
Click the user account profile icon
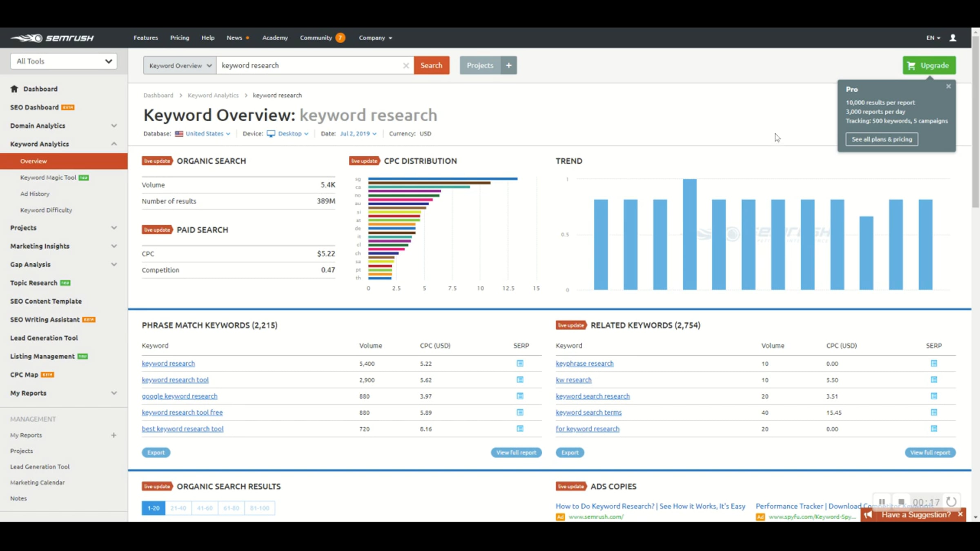tap(953, 38)
